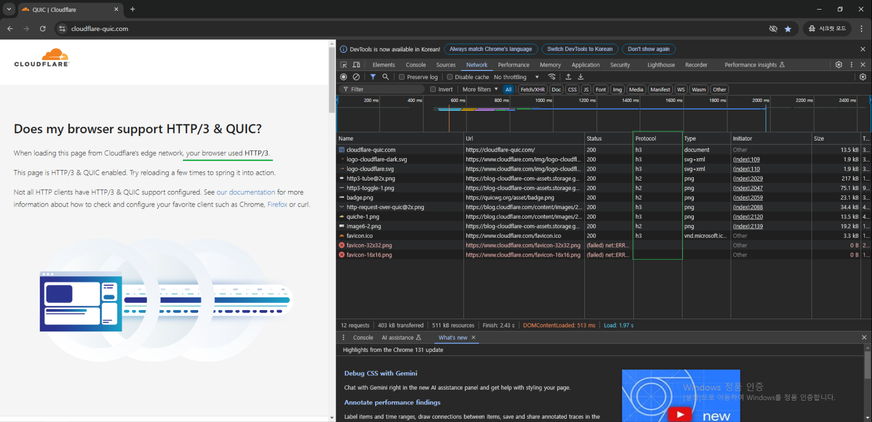
Task: Open the No throttling dropdown
Action: click(516, 77)
